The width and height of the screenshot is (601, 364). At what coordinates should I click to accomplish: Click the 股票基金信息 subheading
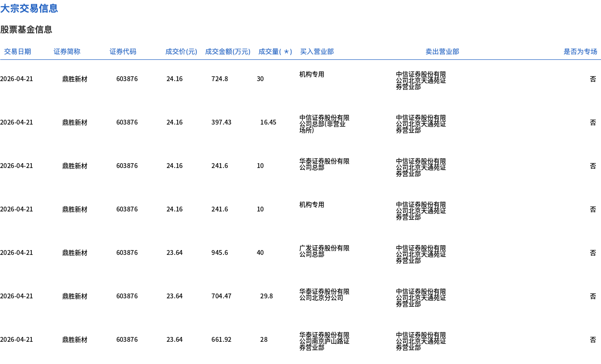tap(26, 29)
